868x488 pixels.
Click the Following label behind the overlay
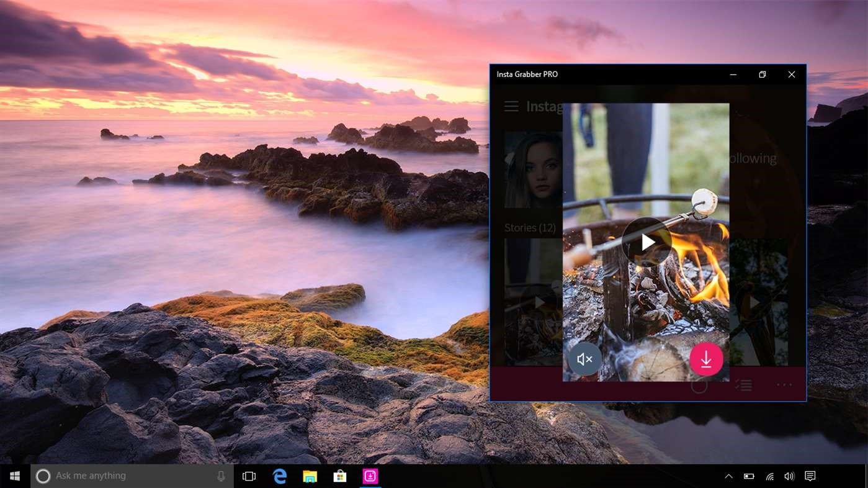click(753, 158)
